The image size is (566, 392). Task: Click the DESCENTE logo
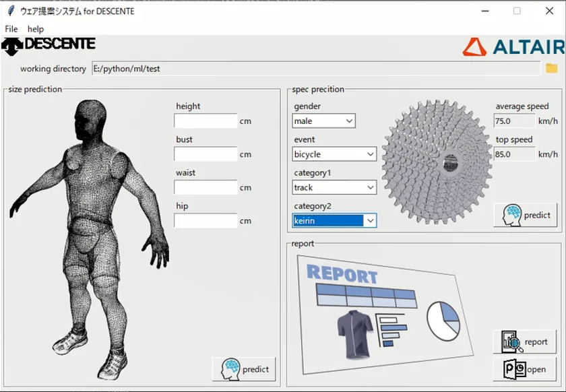point(49,45)
